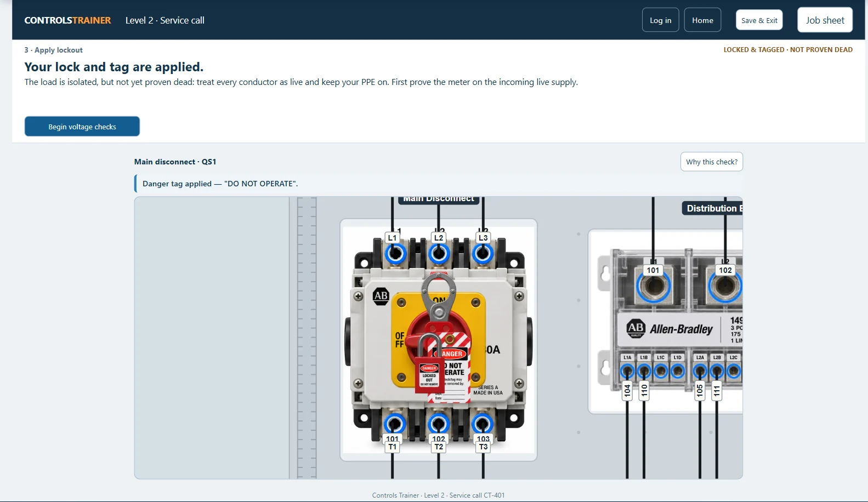The image size is (868, 502).
Task: Click the Log in button
Action: pos(660,20)
